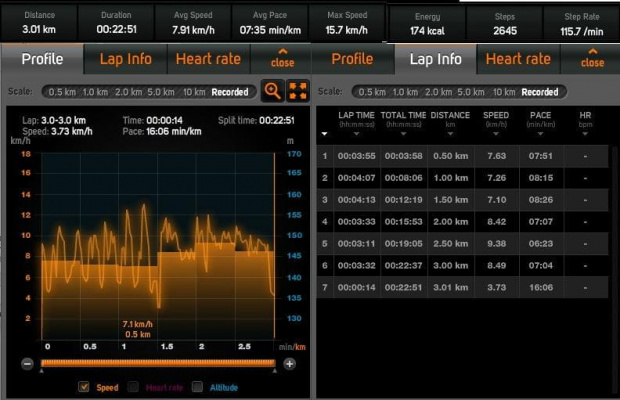This screenshot has height=400, width=620.
Task: Click the minus zoom-out button below chart
Action: [27, 363]
